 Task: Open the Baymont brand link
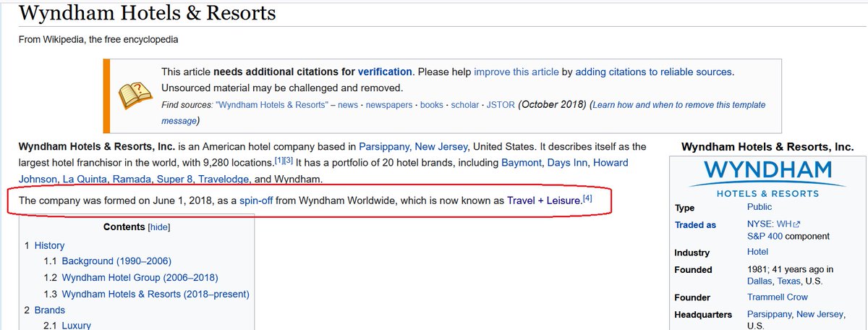pyautogui.click(x=522, y=162)
